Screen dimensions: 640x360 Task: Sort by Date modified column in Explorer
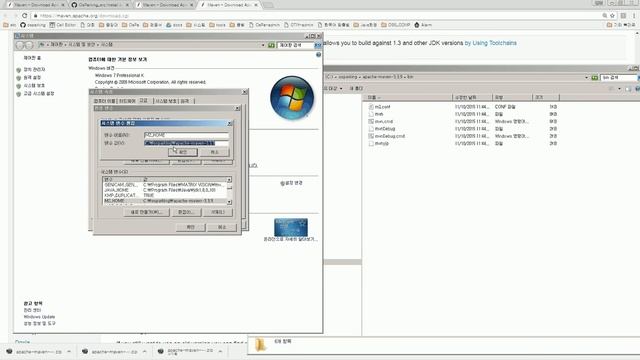click(472, 97)
